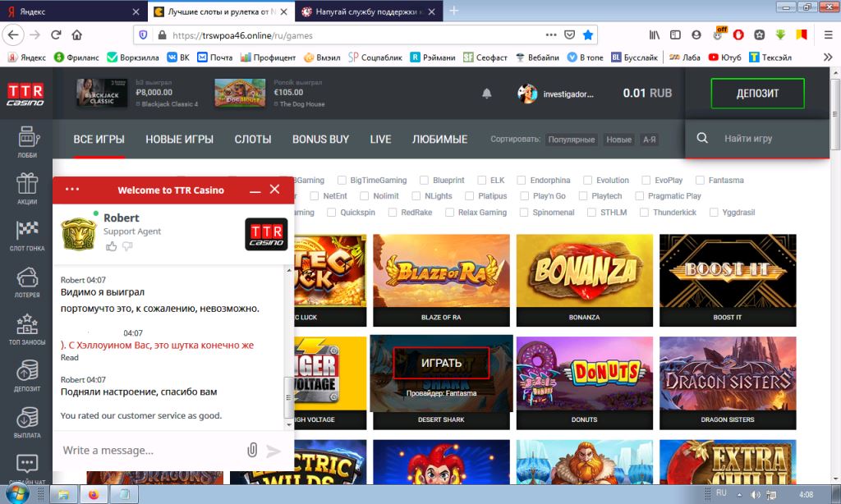Sort games by Новые
841x504 pixels.
pos(618,140)
